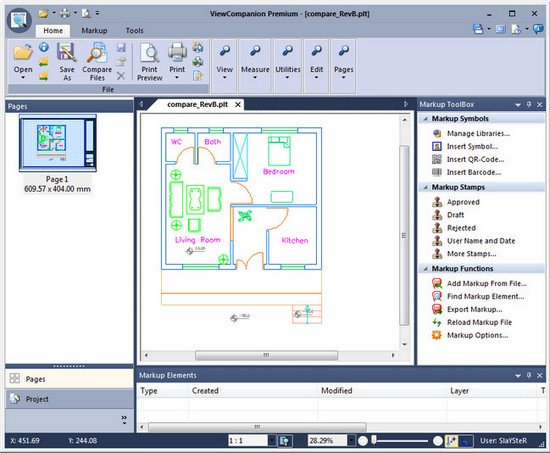Close the compare_RevB.plt tab
The width and height of the screenshot is (550, 453).
238,105
